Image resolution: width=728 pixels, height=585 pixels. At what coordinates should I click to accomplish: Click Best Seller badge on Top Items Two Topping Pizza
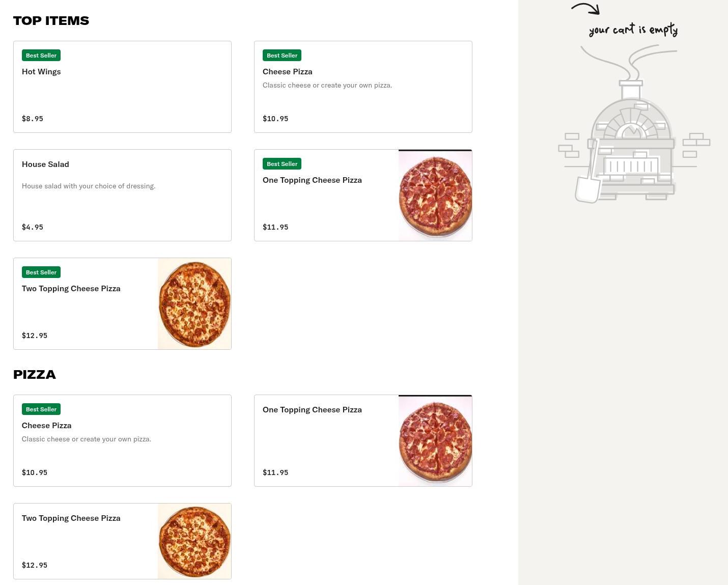click(41, 272)
